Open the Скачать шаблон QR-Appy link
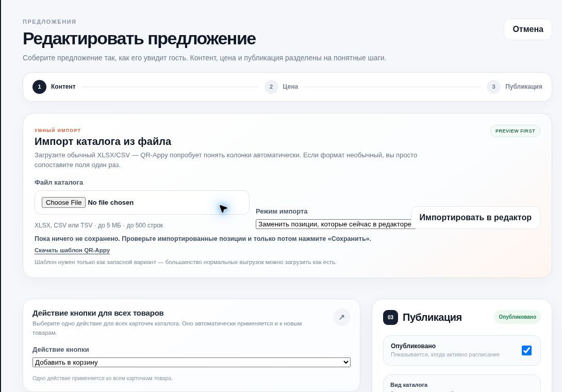Image resolution: width=562 pixels, height=392 pixels. click(x=72, y=250)
